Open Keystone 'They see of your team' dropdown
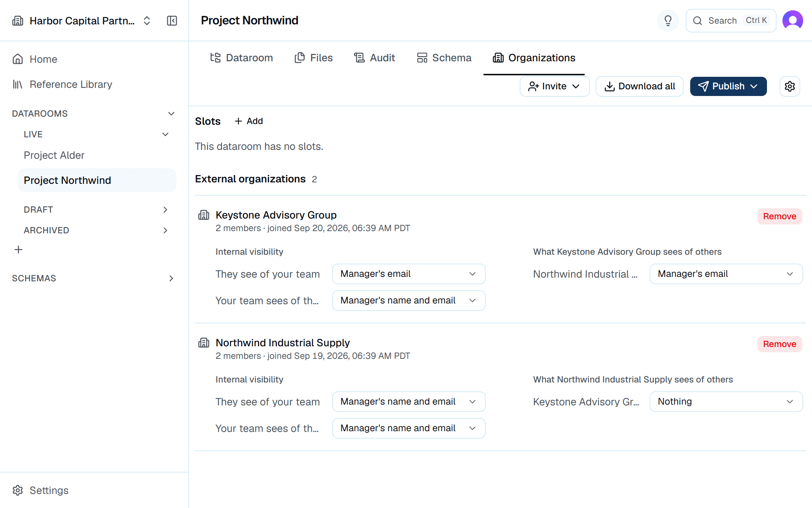The width and height of the screenshot is (812, 508). (x=409, y=274)
